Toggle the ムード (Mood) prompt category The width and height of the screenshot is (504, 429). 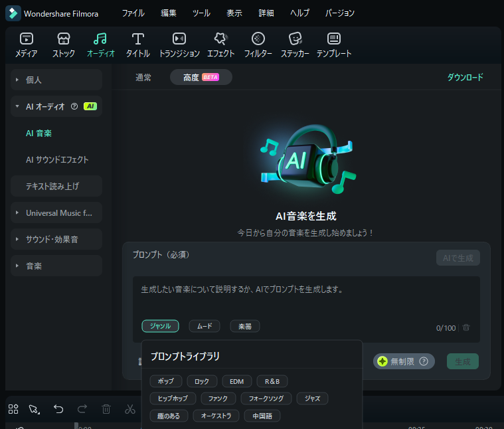[205, 326]
